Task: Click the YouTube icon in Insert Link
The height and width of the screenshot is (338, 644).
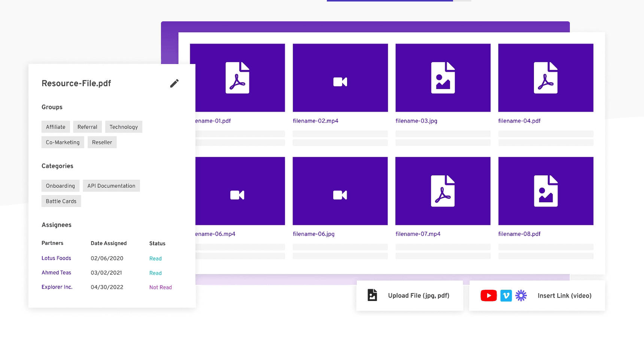Action: click(x=489, y=295)
